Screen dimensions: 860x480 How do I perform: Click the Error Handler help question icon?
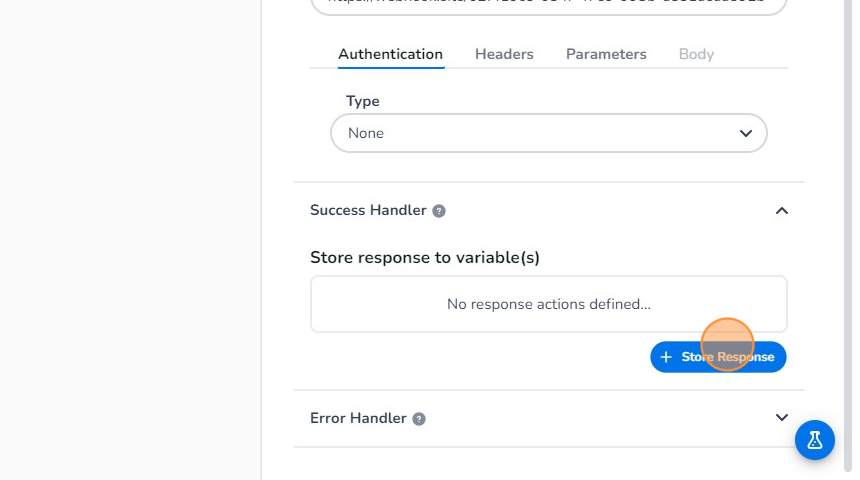[x=419, y=419]
